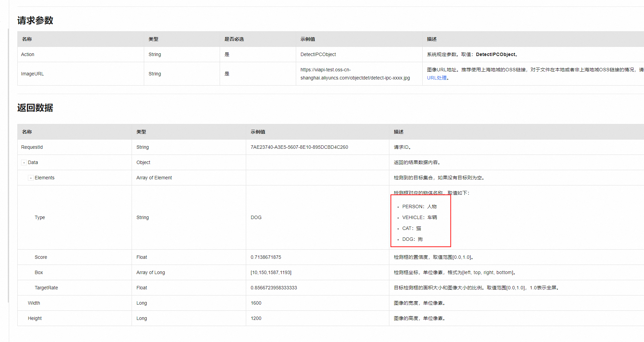Screen dimensions: 644x342
Task: Select the Height value 1200
Action: pyautogui.click(x=256, y=318)
